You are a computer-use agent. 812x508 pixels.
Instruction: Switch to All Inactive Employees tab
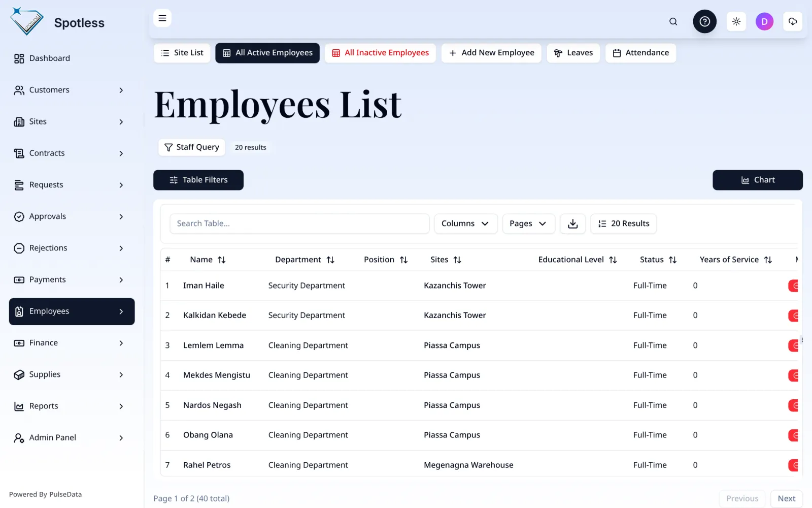[x=380, y=53]
